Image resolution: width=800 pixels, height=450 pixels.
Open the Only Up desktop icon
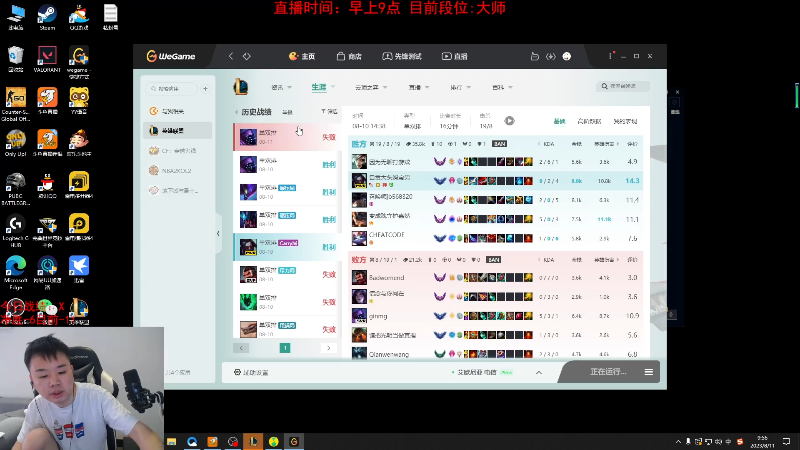click(x=16, y=143)
